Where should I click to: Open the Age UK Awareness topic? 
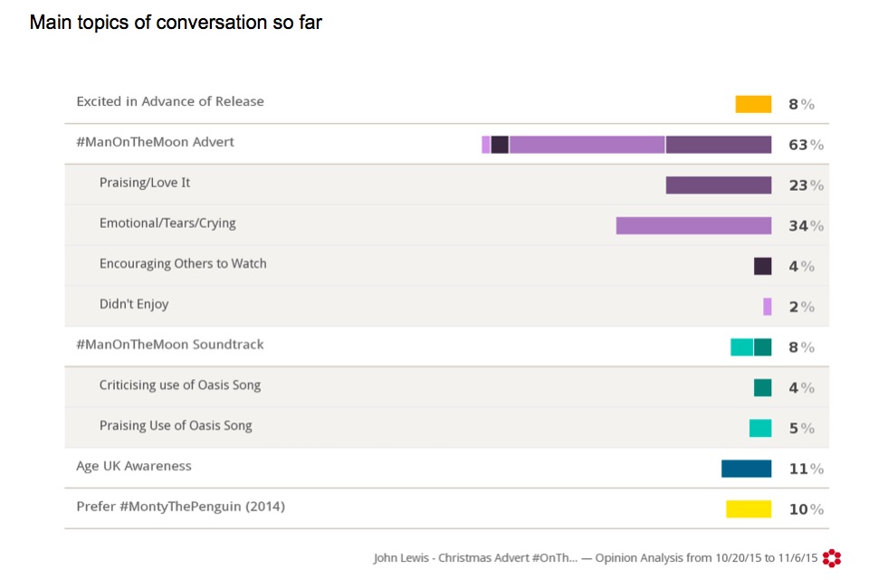pos(134,467)
